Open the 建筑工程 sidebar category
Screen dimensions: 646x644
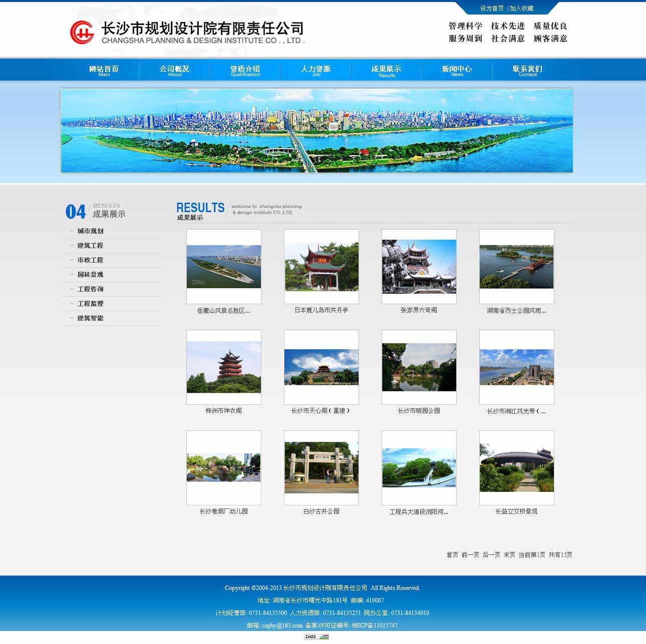90,246
